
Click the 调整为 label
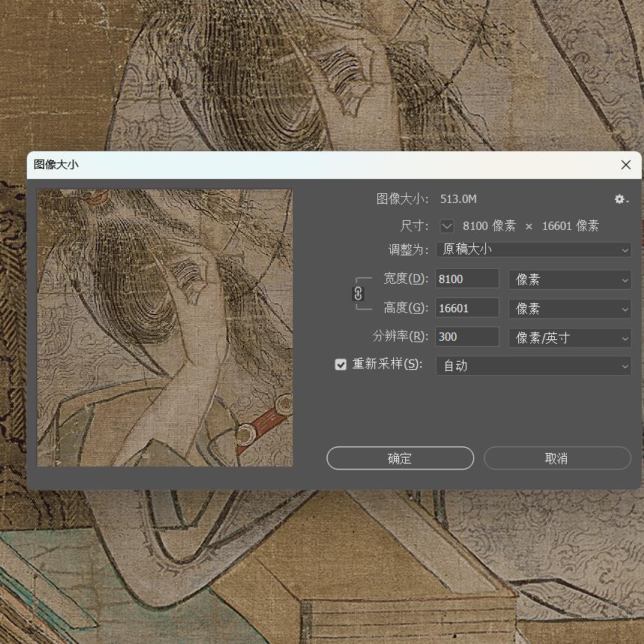point(408,249)
